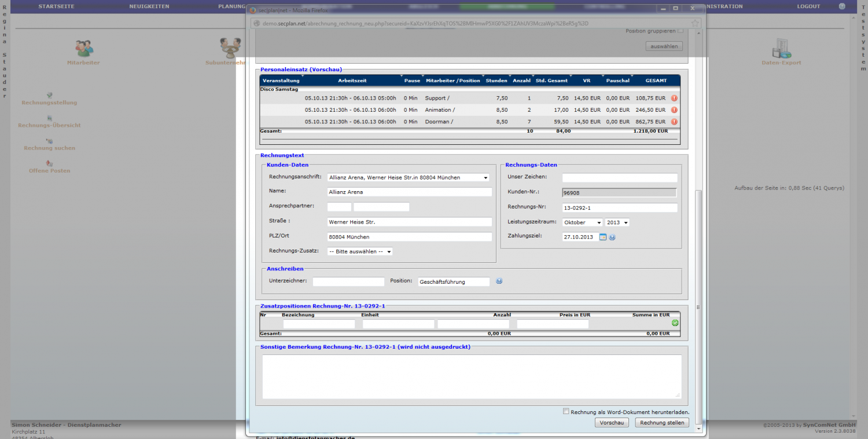Open Daten-Export icon in background page
Viewport: 868px width, 439px height.
pos(781,49)
